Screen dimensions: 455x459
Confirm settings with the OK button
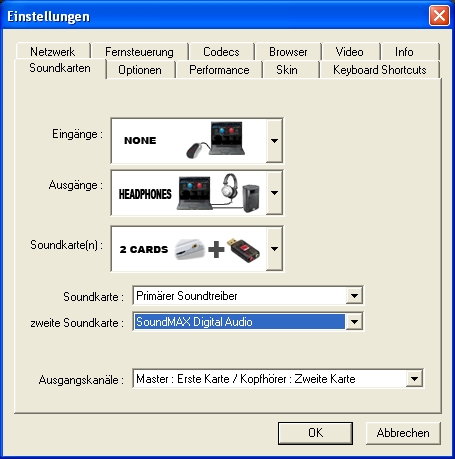[x=315, y=433]
